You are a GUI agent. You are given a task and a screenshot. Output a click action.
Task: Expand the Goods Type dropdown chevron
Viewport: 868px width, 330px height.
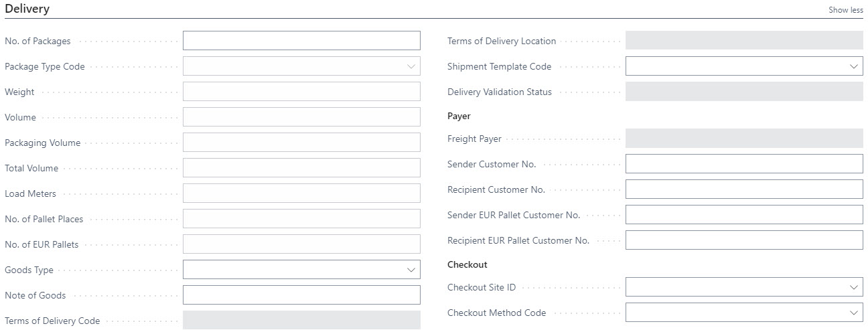point(411,270)
